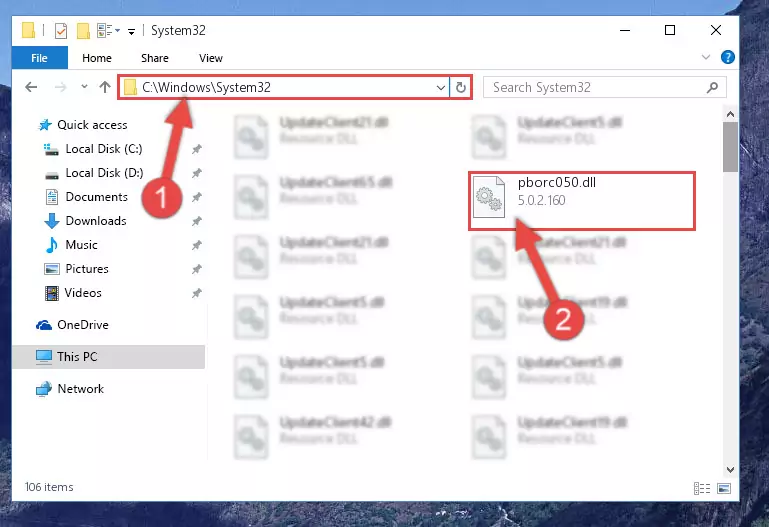Open Music in the sidebar

(x=81, y=245)
